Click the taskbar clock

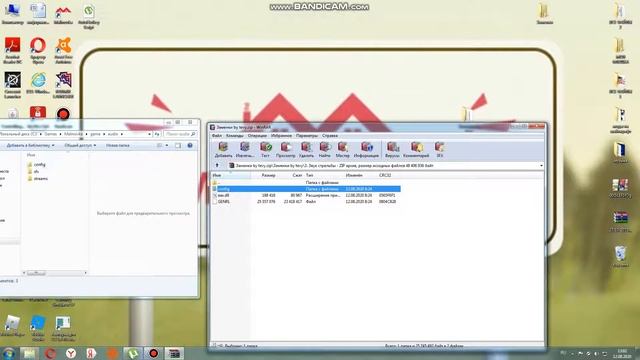coord(622,353)
